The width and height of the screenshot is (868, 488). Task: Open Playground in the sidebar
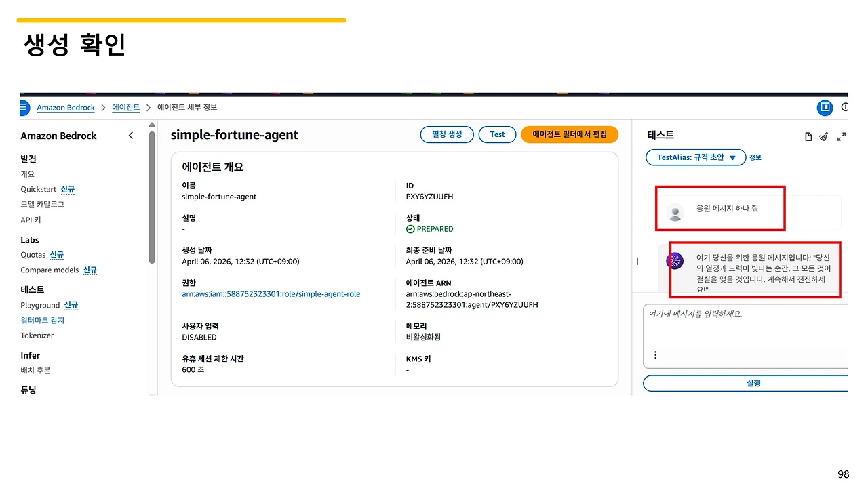(40, 305)
